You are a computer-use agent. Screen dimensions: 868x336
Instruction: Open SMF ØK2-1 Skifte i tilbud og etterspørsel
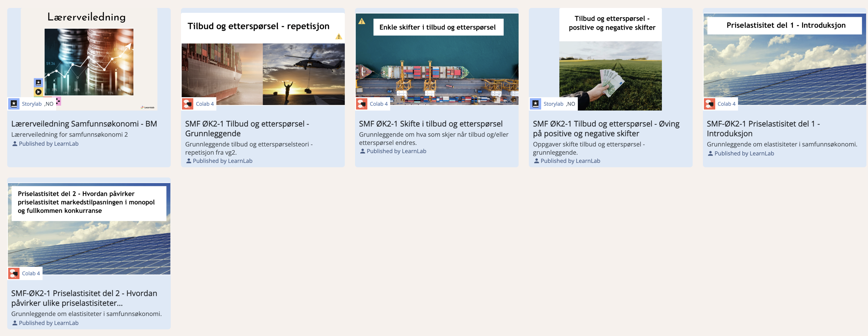[430, 124]
